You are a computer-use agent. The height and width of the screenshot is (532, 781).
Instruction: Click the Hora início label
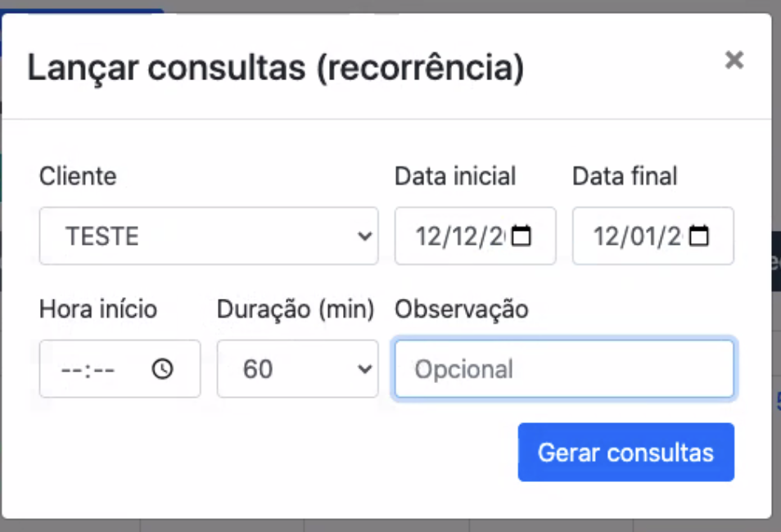[98, 309]
